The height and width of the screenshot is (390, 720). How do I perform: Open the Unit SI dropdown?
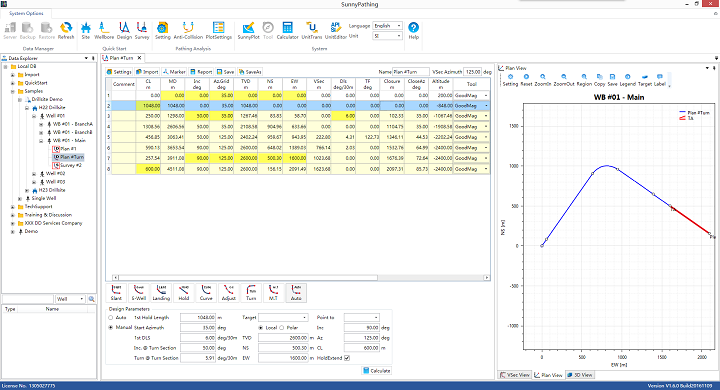(388, 36)
